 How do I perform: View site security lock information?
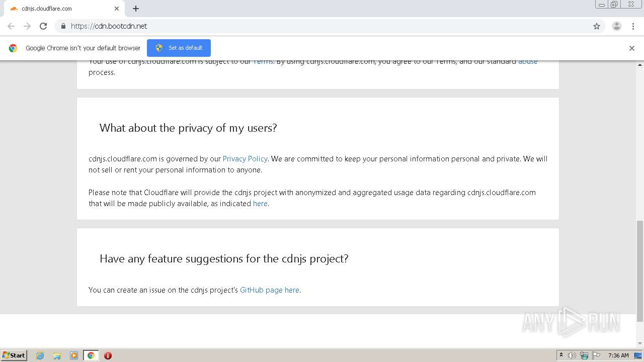pos(63,26)
